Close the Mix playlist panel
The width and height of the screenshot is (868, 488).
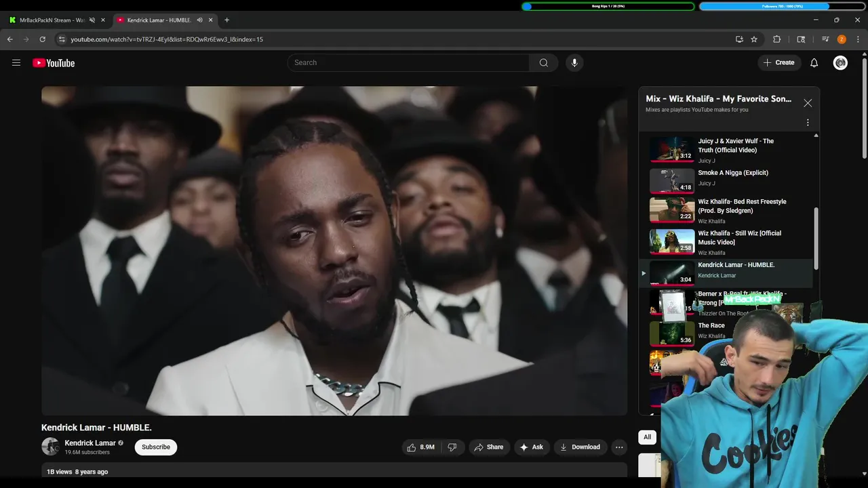[808, 103]
